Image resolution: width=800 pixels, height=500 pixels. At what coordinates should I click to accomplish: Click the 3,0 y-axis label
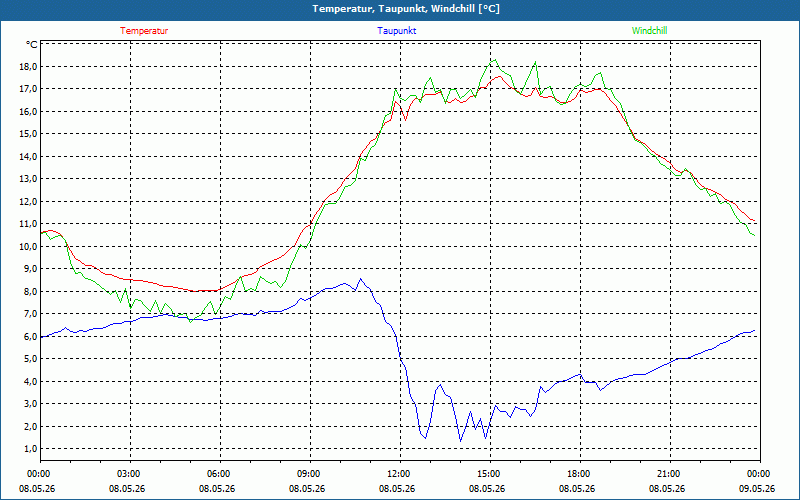[31, 404]
